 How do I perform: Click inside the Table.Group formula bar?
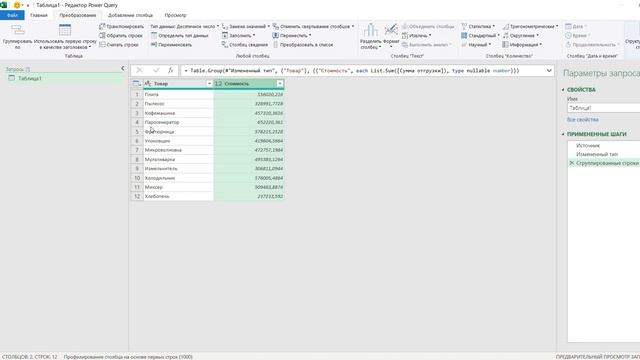[x=362, y=71]
